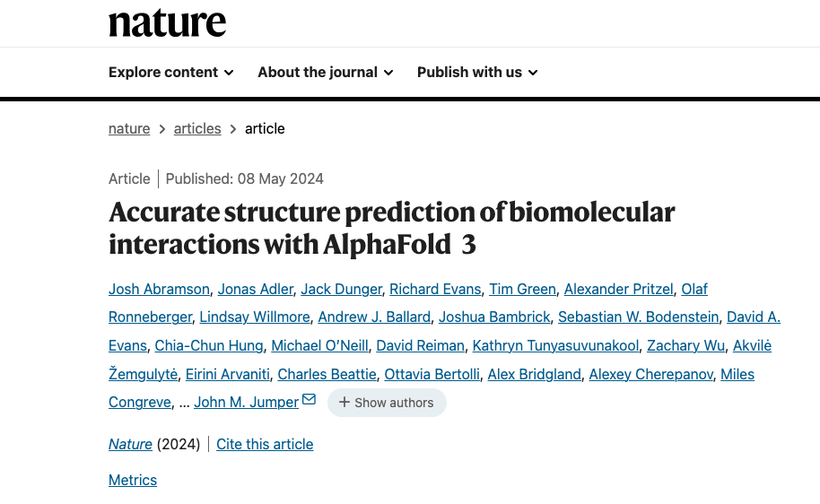Open author Josh Abramson's profile
Viewport: 820px width, 504px height.
pyautogui.click(x=159, y=289)
